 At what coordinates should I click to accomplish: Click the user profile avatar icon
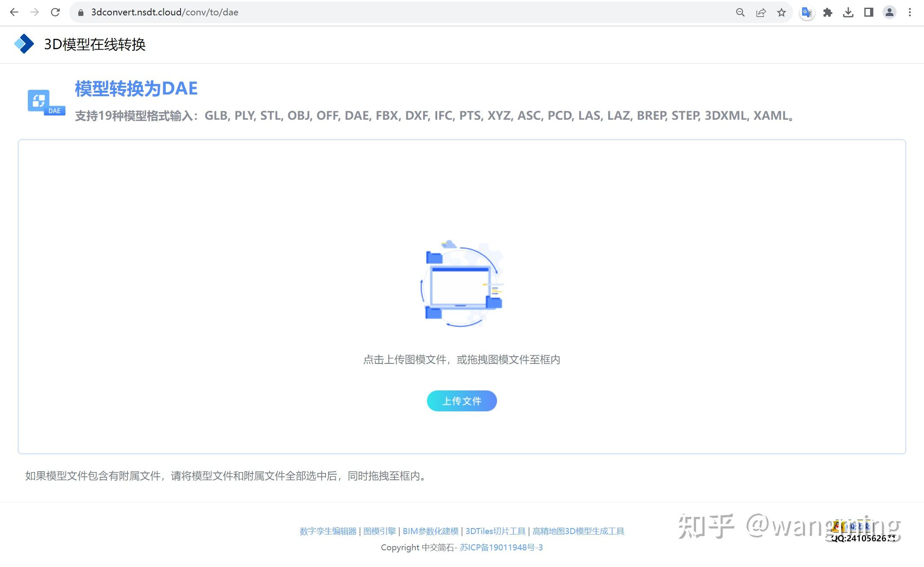pos(888,12)
